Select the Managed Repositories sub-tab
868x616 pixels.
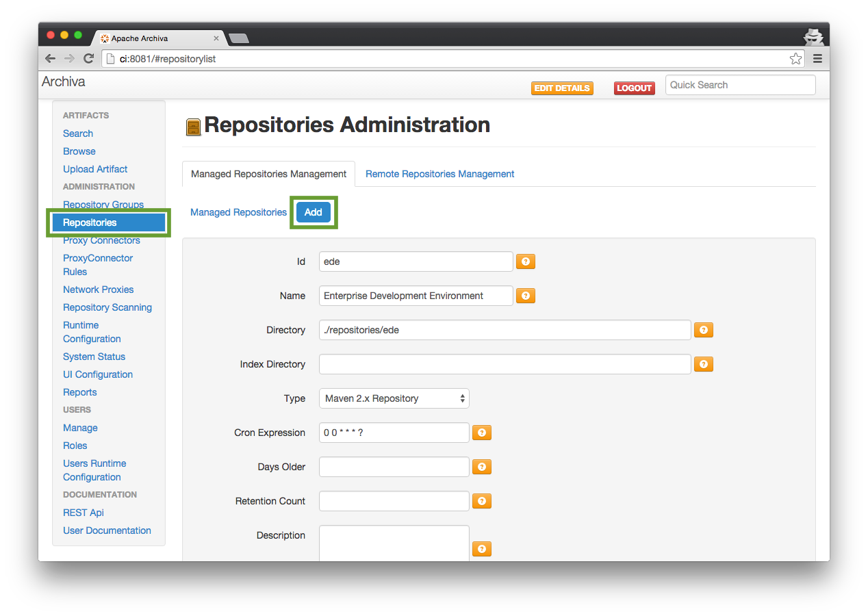238,212
